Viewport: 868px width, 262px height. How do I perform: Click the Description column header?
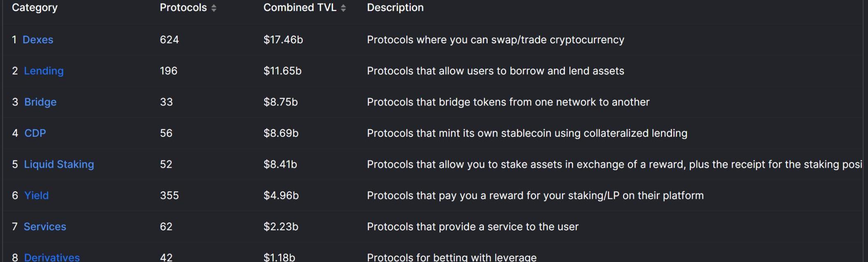[x=395, y=7]
